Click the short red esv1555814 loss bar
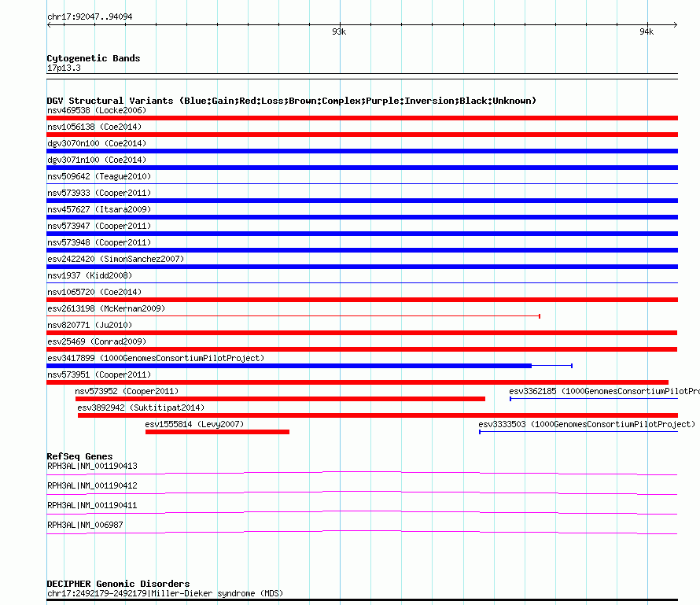The width and height of the screenshot is (700, 605). (x=217, y=432)
